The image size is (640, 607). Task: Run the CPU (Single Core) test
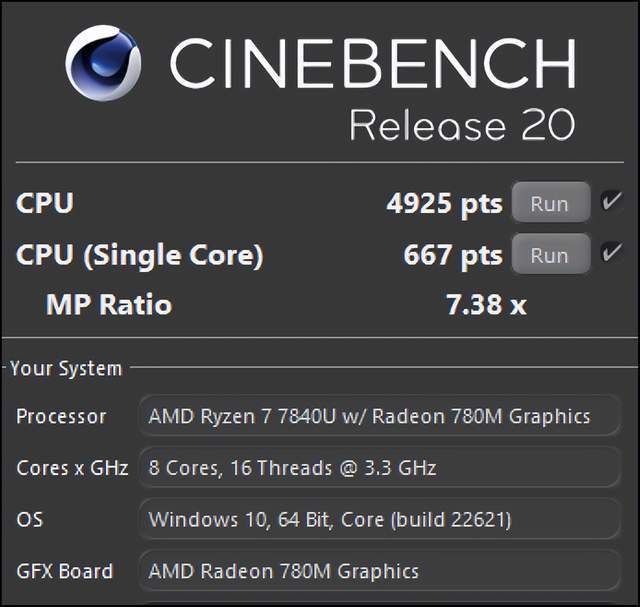(x=549, y=255)
